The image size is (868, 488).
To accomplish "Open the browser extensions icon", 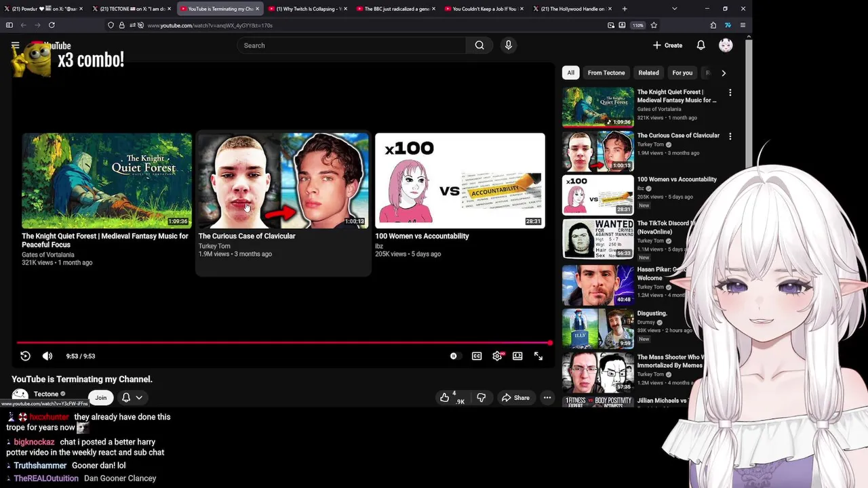I will click(x=713, y=25).
